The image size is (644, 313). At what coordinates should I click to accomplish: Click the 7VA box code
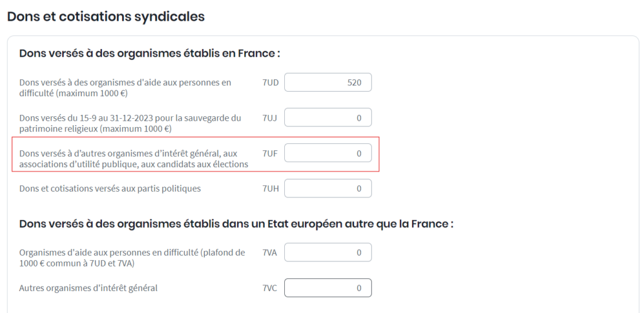click(270, 253)
